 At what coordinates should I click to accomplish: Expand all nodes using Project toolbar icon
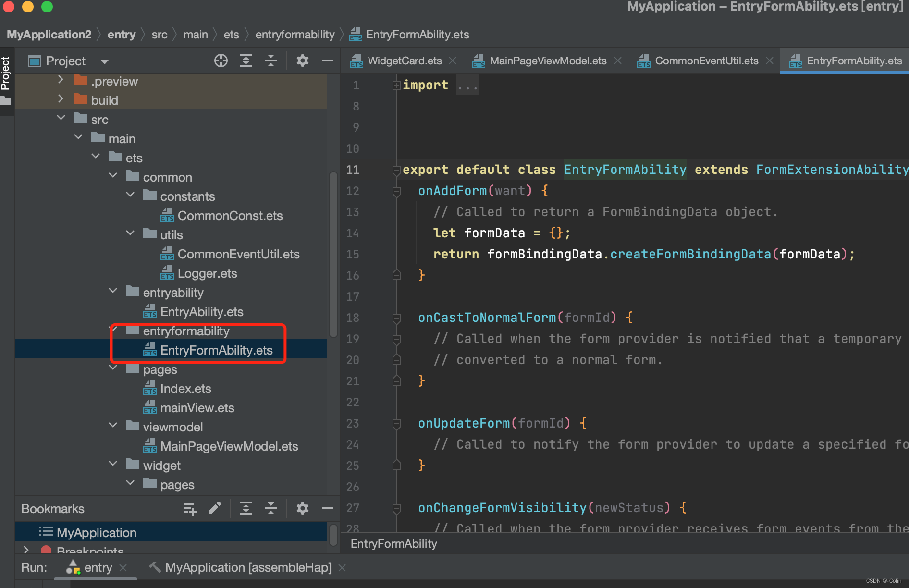246,61
